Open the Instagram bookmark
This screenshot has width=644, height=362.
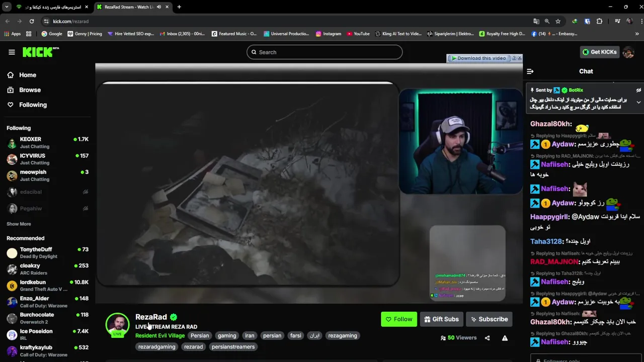coord(329,34)
